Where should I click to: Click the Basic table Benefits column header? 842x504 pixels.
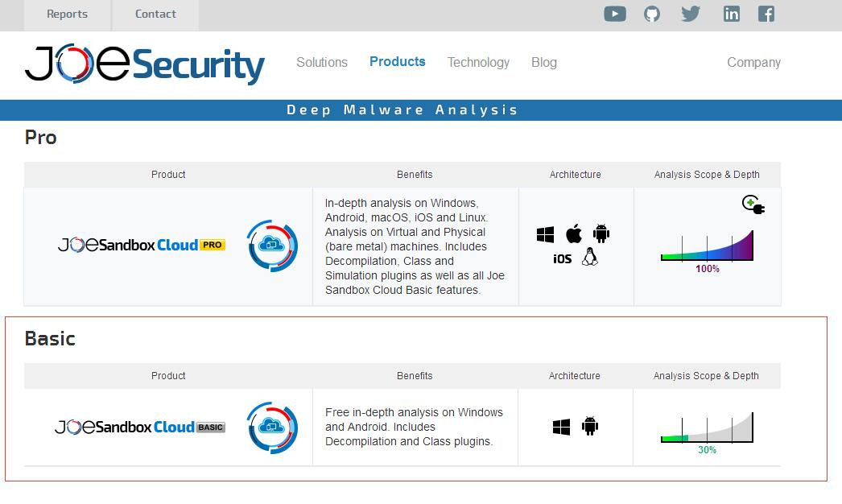(415, 375)
